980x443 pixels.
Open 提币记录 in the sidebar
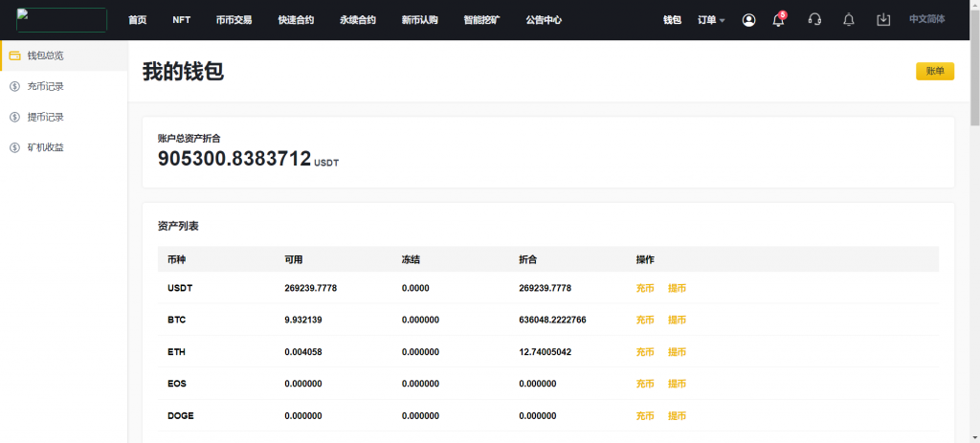(45, 117)
